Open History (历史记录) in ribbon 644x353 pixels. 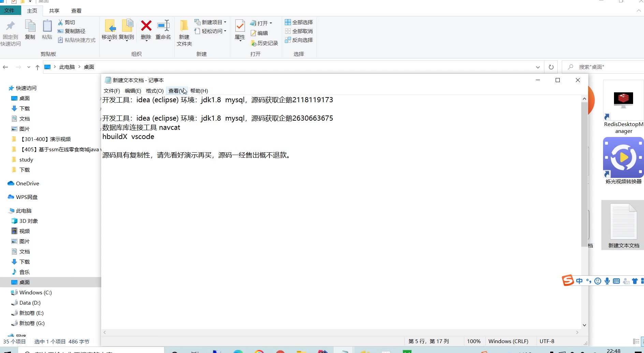264,43
